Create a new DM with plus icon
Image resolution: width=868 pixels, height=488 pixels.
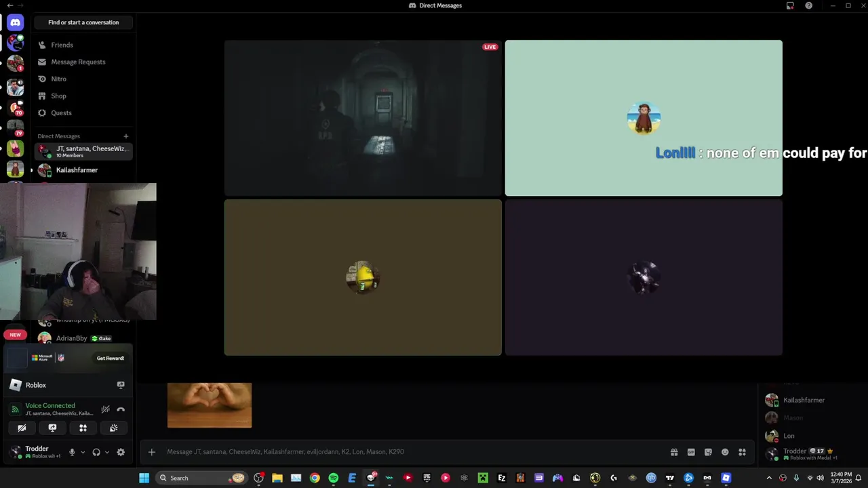pos(125,136)
